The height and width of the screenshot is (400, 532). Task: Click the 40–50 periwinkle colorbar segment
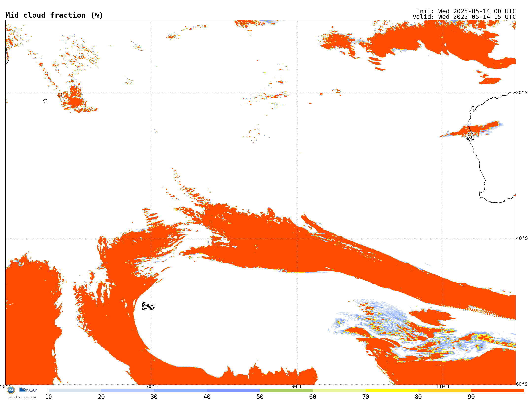[x=233, y=391]
